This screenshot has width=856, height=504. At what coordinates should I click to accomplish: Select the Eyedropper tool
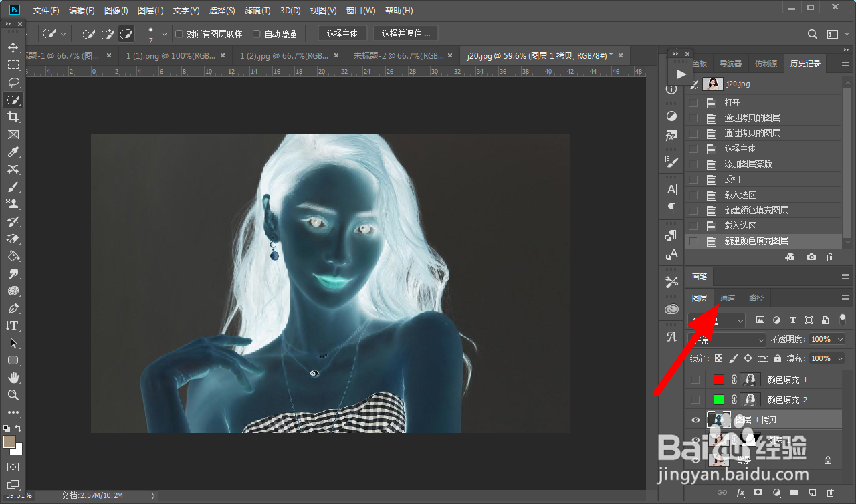[x=13, y=152]
